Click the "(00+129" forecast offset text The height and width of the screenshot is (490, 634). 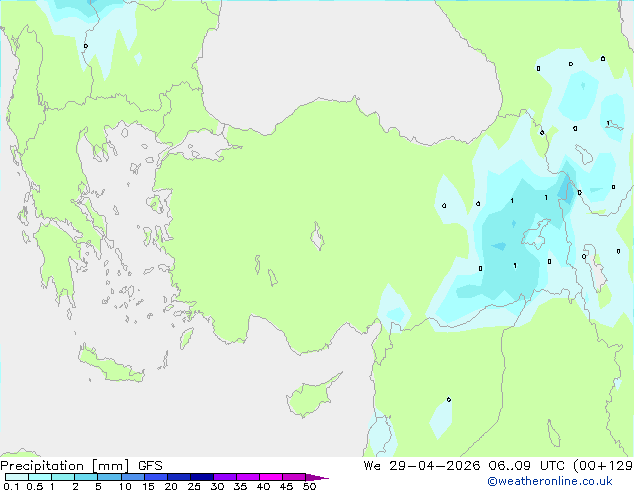point(603,466)
